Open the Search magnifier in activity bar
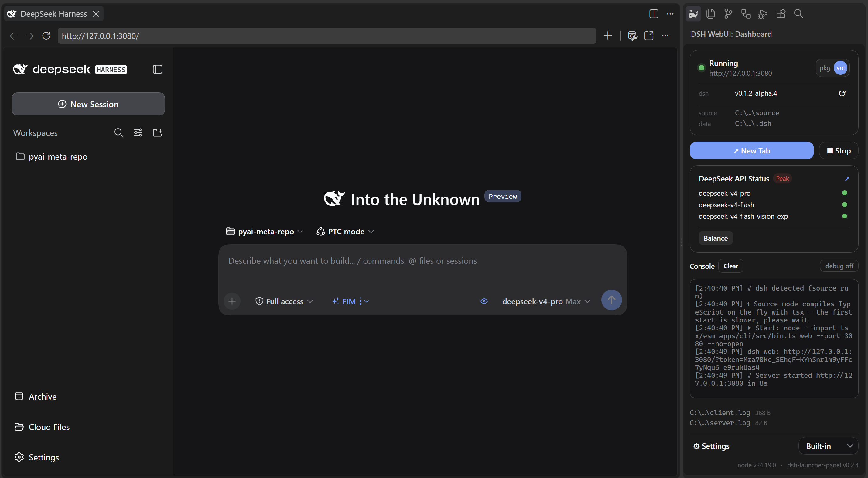Screen dimensions: 868x478 click(x=798, y=14)
